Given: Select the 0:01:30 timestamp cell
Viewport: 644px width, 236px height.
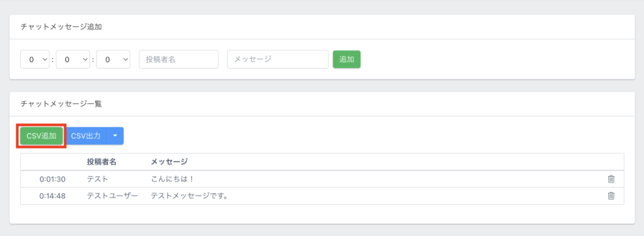Looking at the screenshot, I should coord(53,179).
